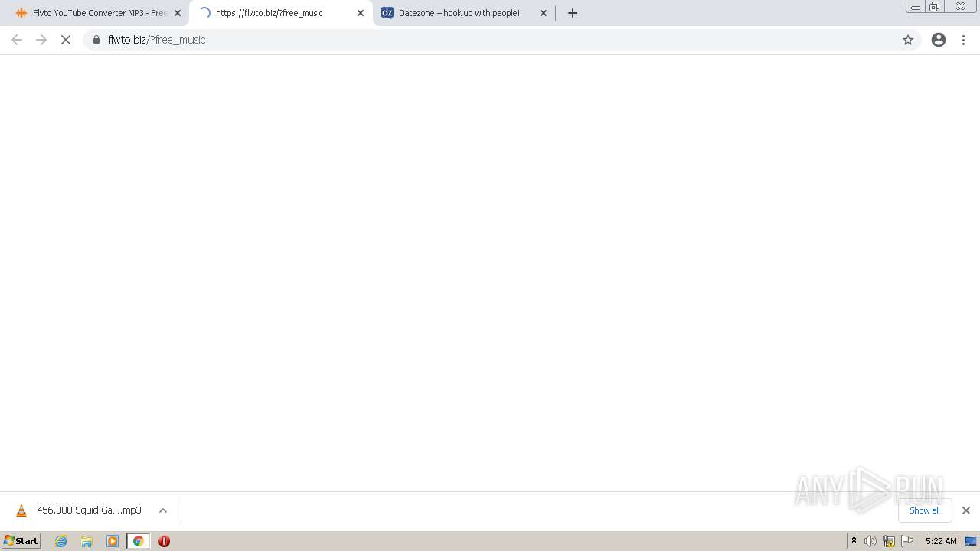Go forward to next page
The width and height of the screenshot is (980, 551).
41,40
